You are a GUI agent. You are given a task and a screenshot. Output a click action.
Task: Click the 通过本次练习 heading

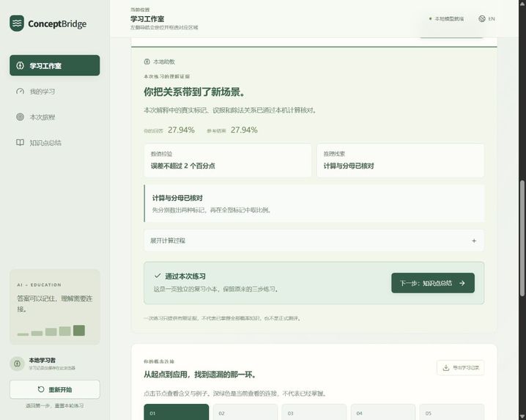pos(185,276)
